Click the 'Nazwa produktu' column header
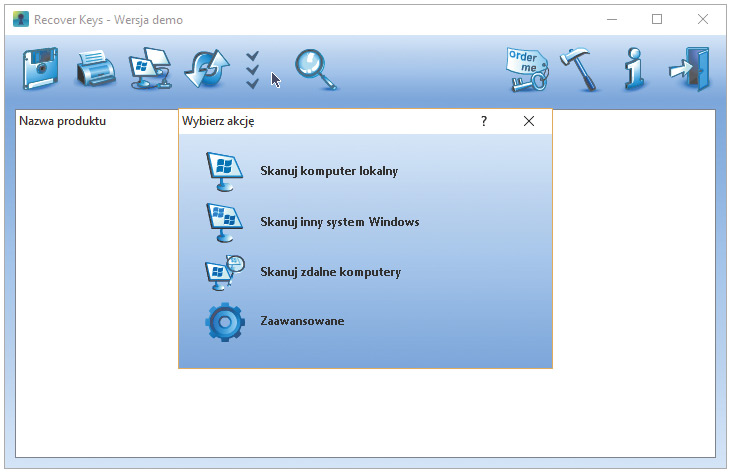This screenshot has height=473, width=734. 62,121
